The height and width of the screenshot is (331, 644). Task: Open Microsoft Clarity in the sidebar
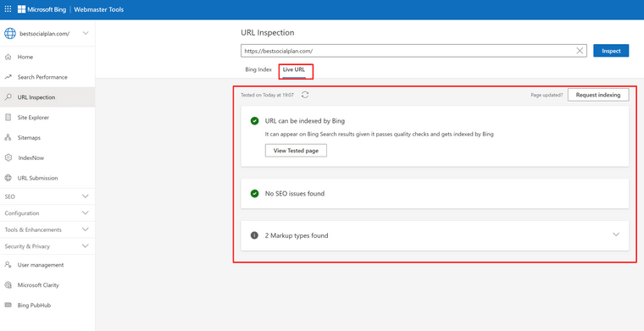point(47,285)
